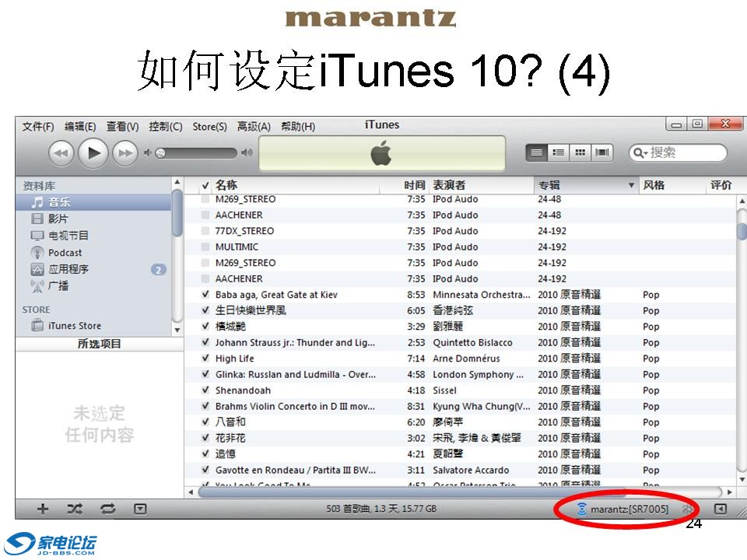This screenshot has width=747, height=560.
Task: Switch to album list view
Action: pos(558,153)
